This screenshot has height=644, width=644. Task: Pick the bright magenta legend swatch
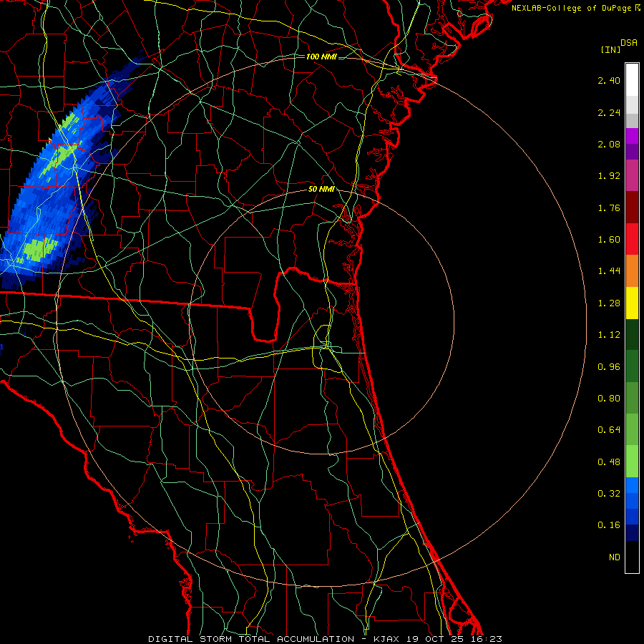click(x=632, y=136)
